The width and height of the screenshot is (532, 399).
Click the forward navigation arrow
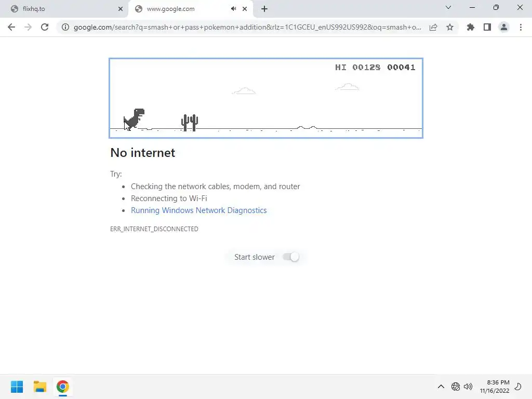click(28, 27)
